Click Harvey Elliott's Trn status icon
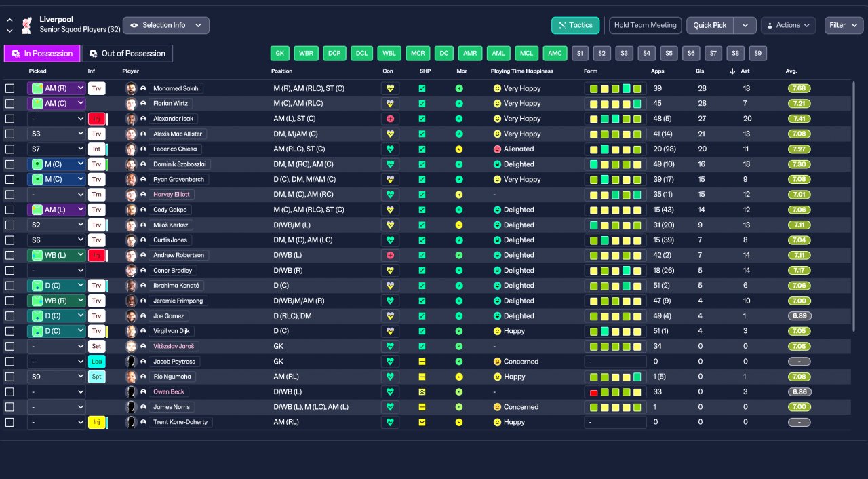This screenshot has width=868, height=479. [96, 195]
